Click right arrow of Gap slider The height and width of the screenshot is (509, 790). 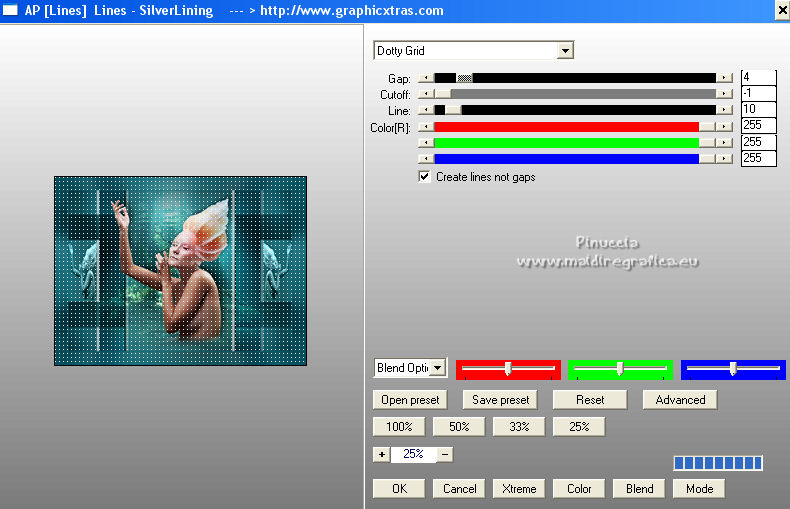[725, 78]
